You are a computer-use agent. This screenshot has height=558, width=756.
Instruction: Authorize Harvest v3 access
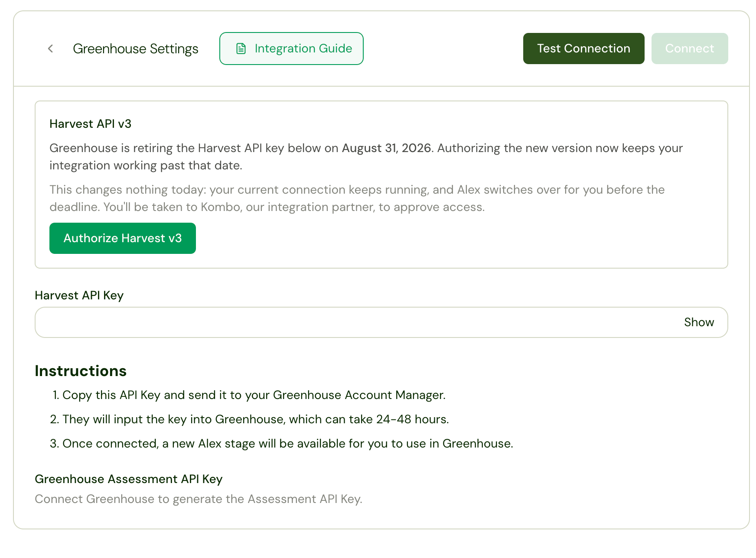(123, 238)
